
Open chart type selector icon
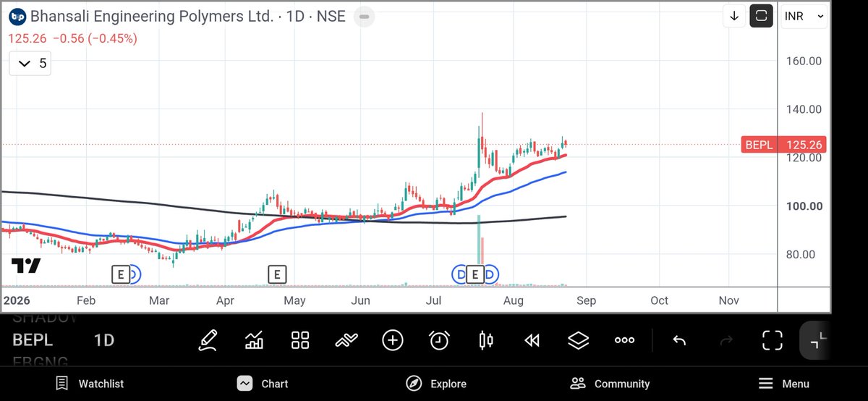tap(254, 339)
